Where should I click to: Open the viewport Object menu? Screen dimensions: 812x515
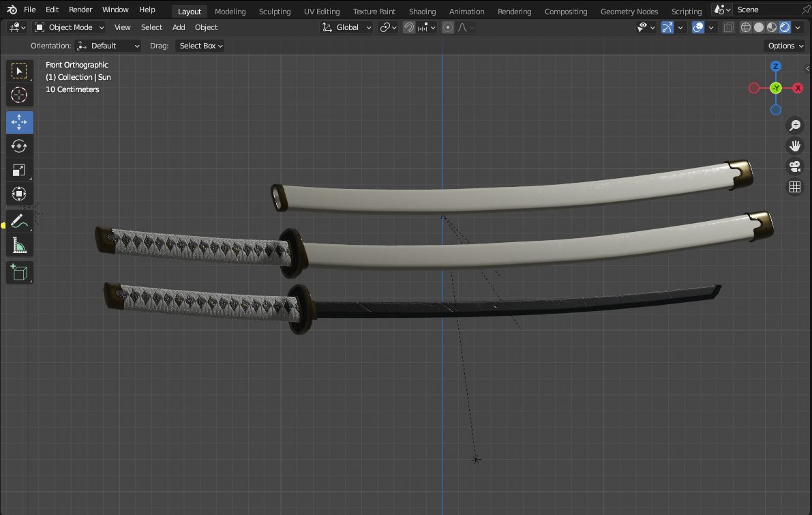tap(206, 27)
